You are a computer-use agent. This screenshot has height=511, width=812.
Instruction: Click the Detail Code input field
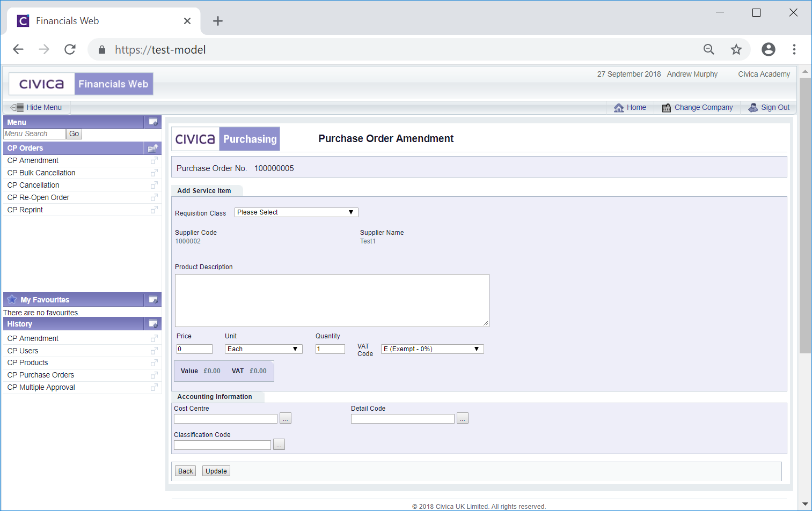403,419
